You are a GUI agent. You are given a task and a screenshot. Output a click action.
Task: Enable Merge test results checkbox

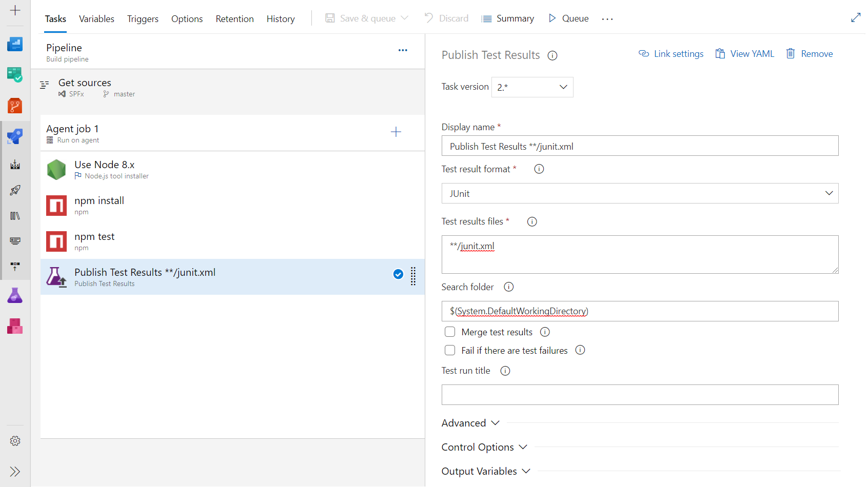tap(450, 332)
